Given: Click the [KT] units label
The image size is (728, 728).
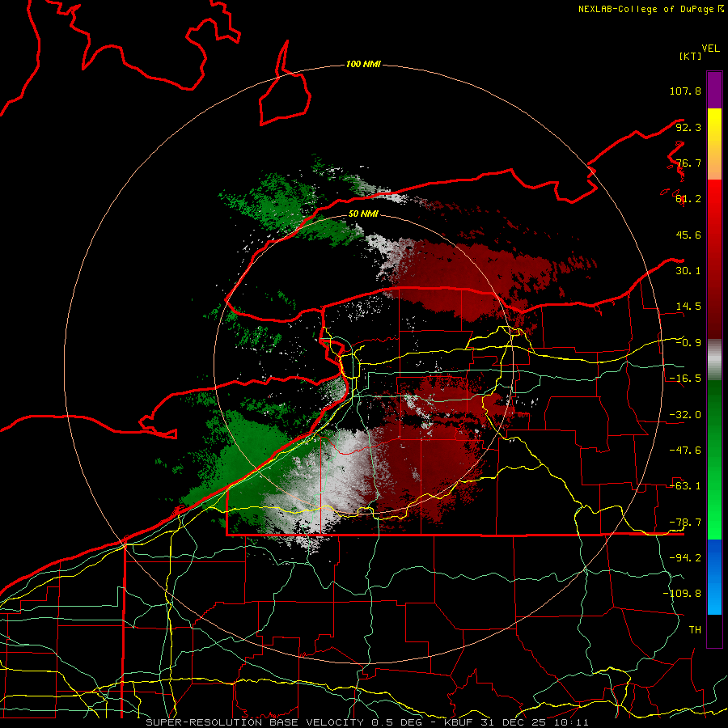Looking at the screenshot, I should (691, 56).
